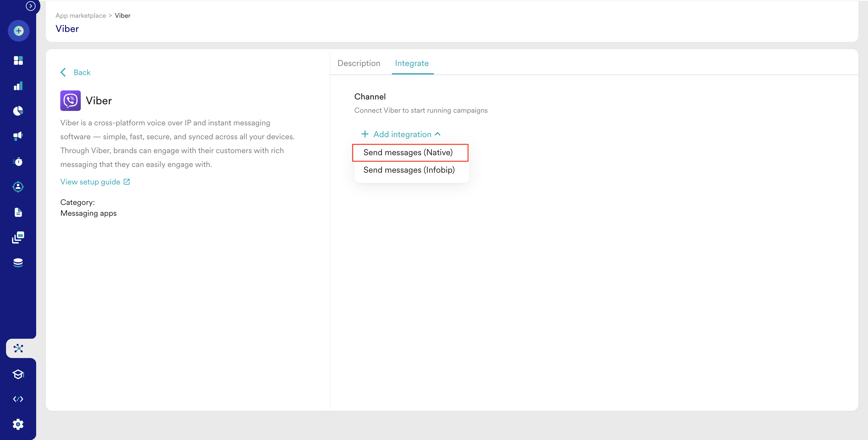This screenshot has width=868, height=440.
Task: Expand the sidebar with the arrow icon
Action: pyautogui.click(x=31, y=6)
